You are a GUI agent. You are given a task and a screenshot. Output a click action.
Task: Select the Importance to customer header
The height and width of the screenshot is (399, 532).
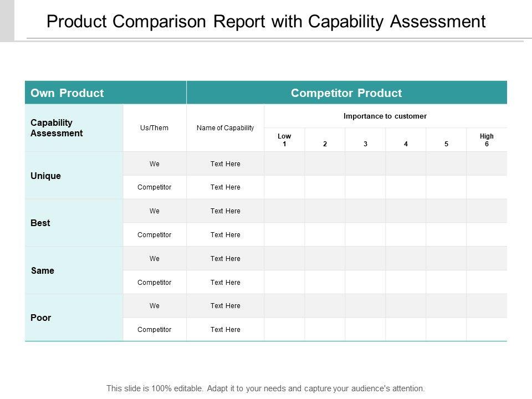tap(385, 116)
